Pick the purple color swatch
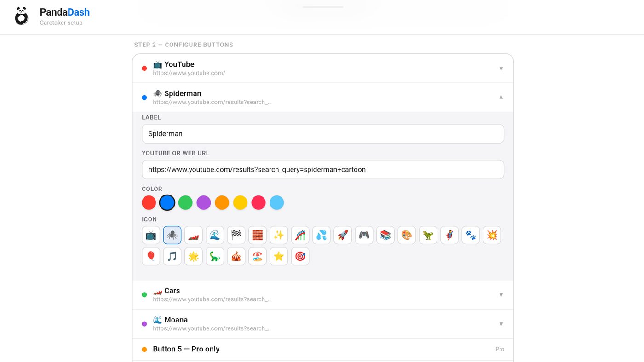Viewport: 644px width, 362px height. pos(204,202)
